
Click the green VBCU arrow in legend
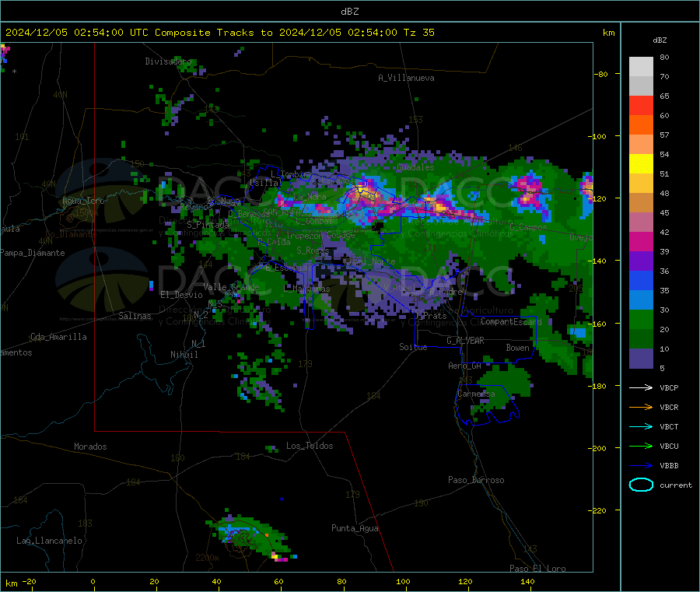pyautogui.click(x=641, y=446)
